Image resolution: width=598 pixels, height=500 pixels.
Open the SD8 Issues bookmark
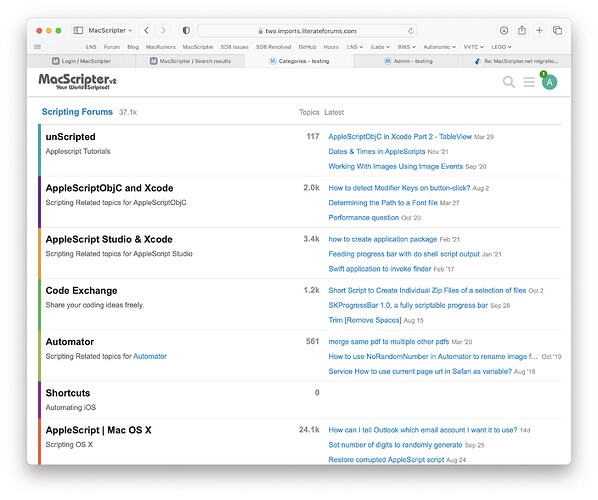click(235, 47)
